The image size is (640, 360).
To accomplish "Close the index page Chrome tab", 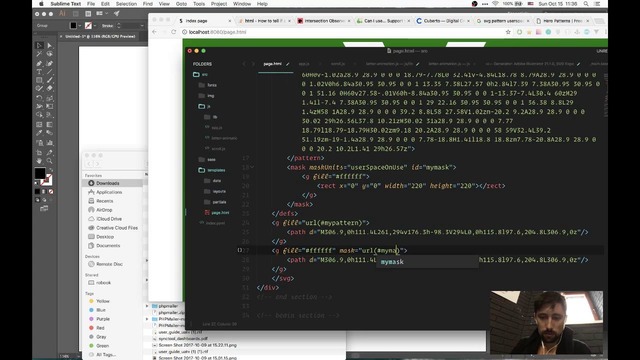I will pyautogui.click(x=229, y=20).
